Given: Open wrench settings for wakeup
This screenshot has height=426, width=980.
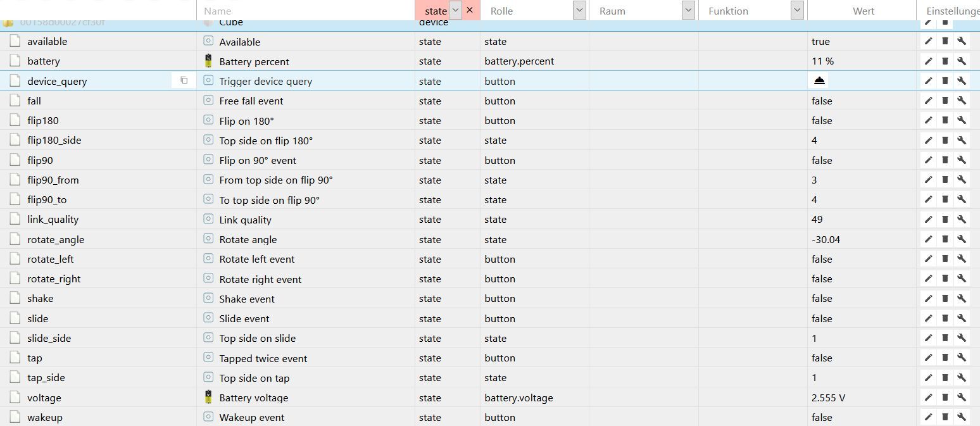Looking at the screenshot, I should click(961, 417).
